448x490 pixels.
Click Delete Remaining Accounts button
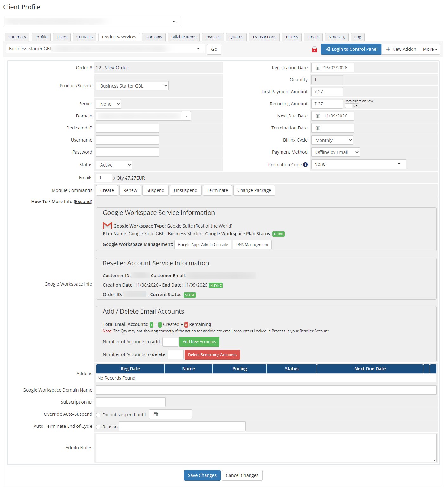(x=212, y=355)
